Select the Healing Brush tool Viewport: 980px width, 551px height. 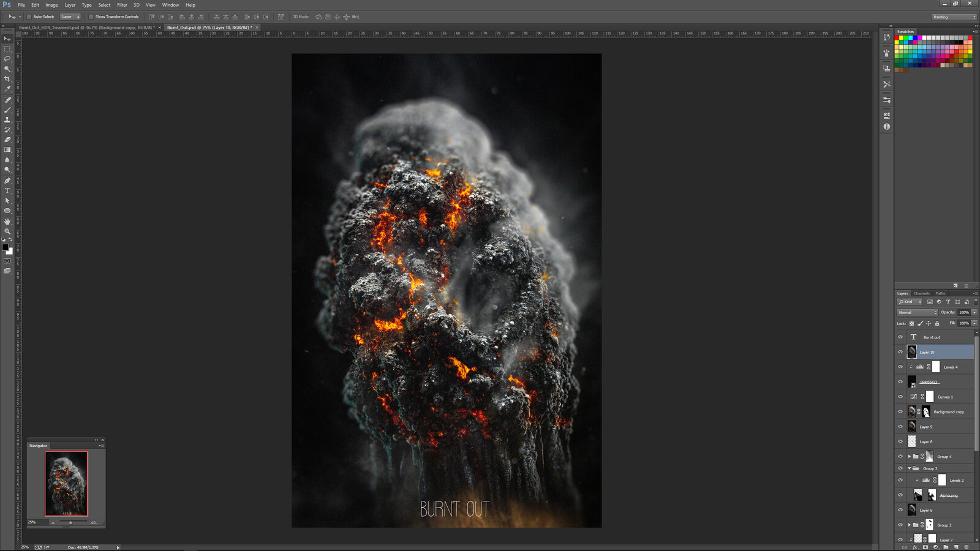(7, 100)
